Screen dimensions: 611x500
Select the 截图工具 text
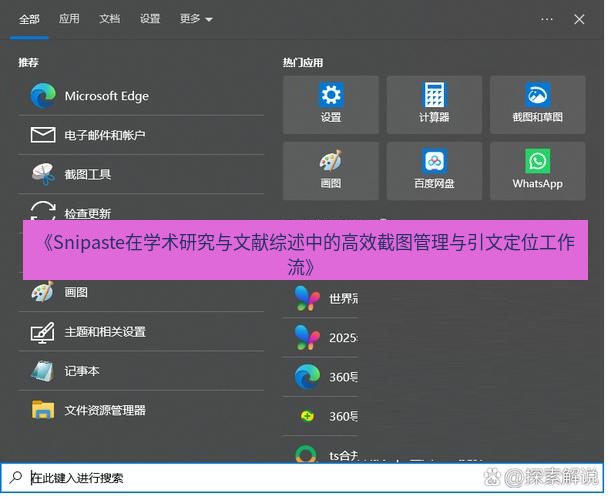click(x=88, y=174)
